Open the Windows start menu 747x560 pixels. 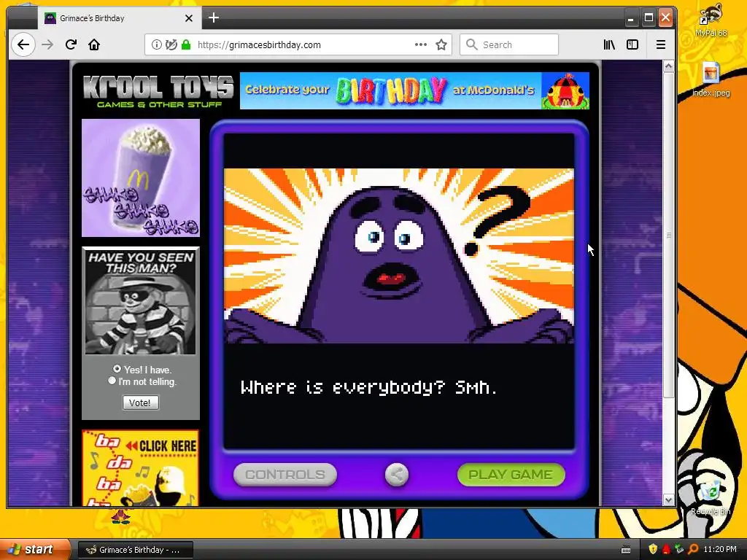[34, 549]
